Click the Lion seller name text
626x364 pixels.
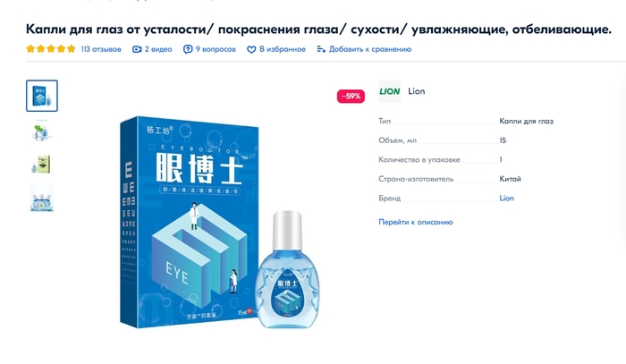pos(417,91)
